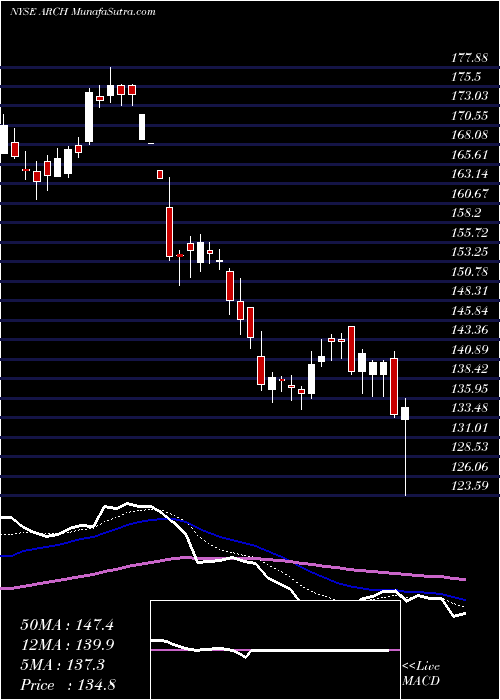Viewport: 500px width, 700px height.
Task: Click the 135.95 price axis label
Action: (x=471, y=388)
